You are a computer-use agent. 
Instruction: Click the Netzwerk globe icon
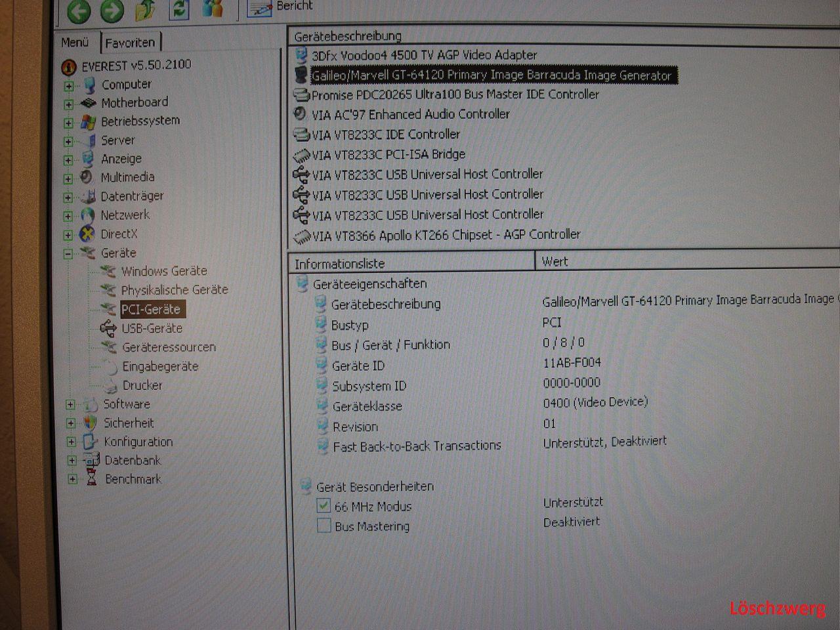pyautogui.click(x=87, y=215)
